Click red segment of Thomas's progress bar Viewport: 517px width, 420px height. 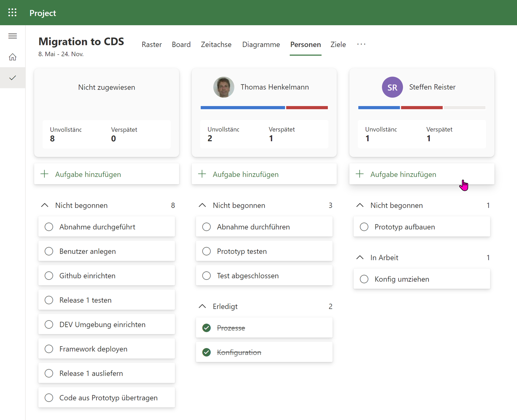[x=307, y=108]
